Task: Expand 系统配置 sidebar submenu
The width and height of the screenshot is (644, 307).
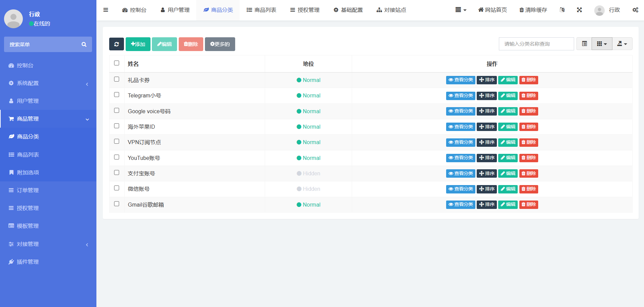Action: pyautogui.click(x=48, y=83)
